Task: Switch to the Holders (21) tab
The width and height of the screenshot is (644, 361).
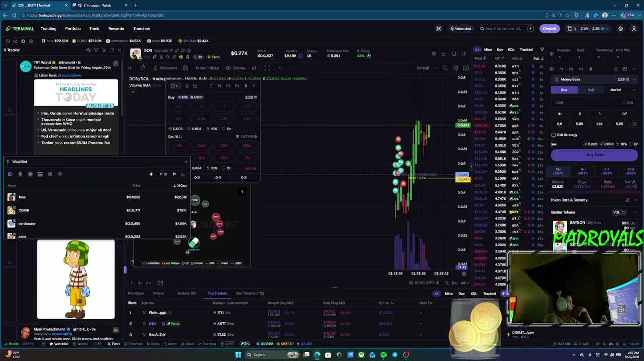Action: 186,293
